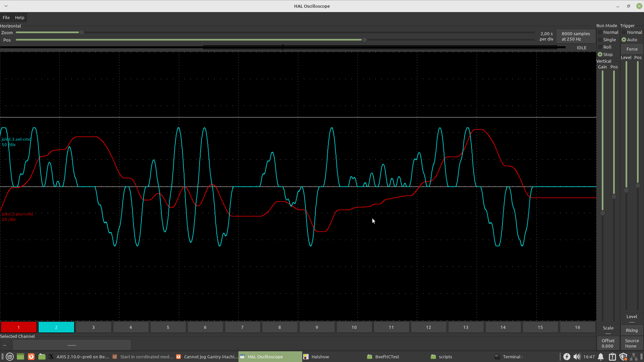Open the Help menu
Image resolution: width=644 pixels, height=362 pixels.
click(x=19, y=17)
